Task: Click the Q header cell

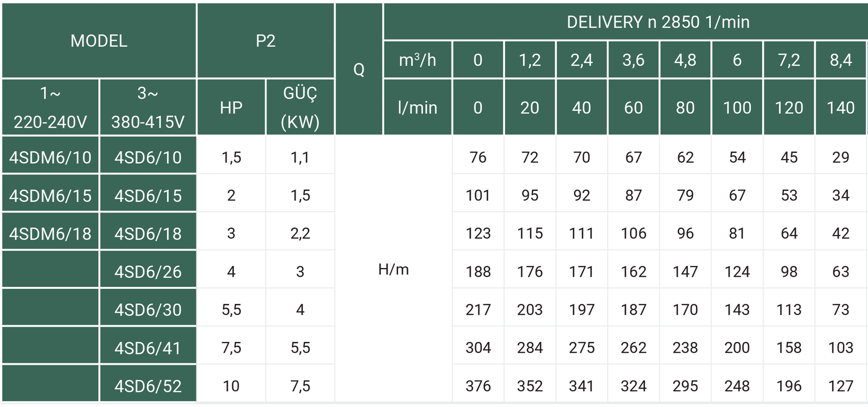Action: tap(359, 69)
